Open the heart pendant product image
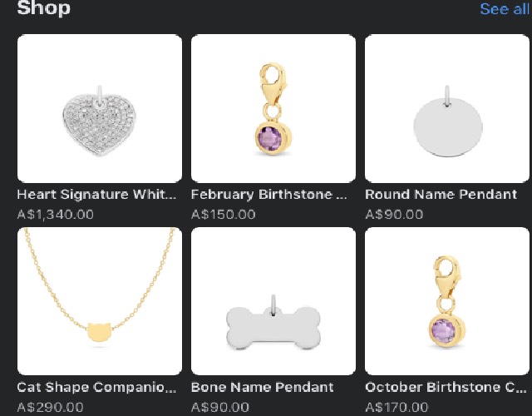Viewport: 532px width, 416px height. (x=100, y=108)
